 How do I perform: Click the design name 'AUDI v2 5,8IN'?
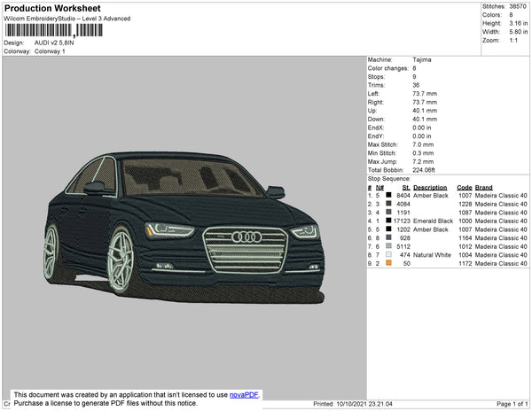(54, 43)
